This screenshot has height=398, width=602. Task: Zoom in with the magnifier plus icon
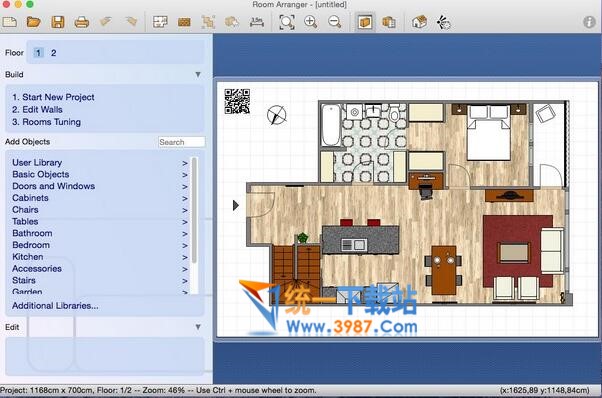pyautogui.click(x=311, y=22)
